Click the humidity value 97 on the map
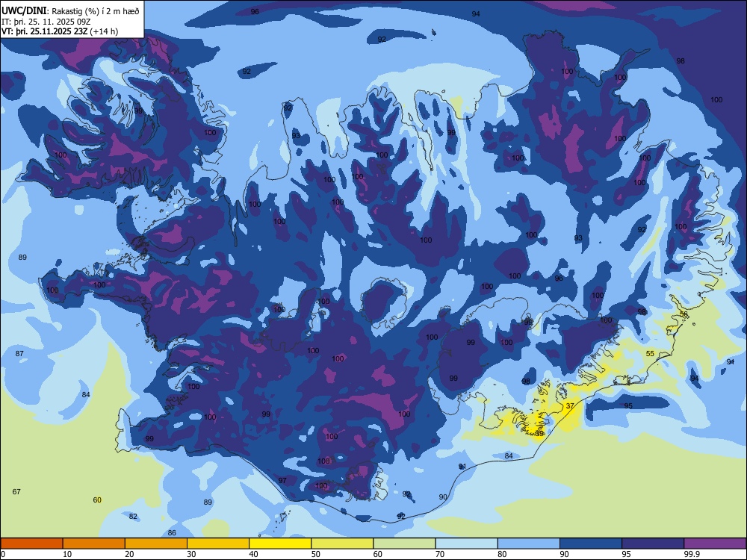Screen dimensions: 747x560 tap(282, 480)
